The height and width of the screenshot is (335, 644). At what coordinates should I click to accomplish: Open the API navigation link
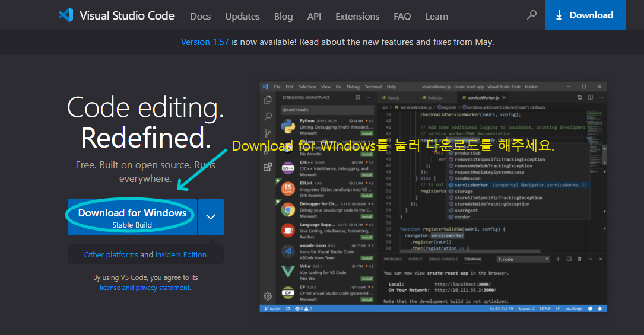pyautogui.click(x=314, y=17)
